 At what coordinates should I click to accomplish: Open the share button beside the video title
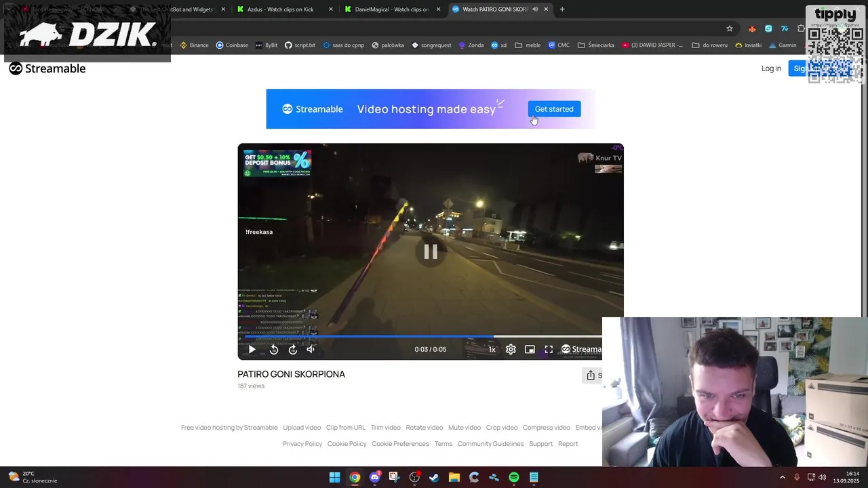click(592, 375)
